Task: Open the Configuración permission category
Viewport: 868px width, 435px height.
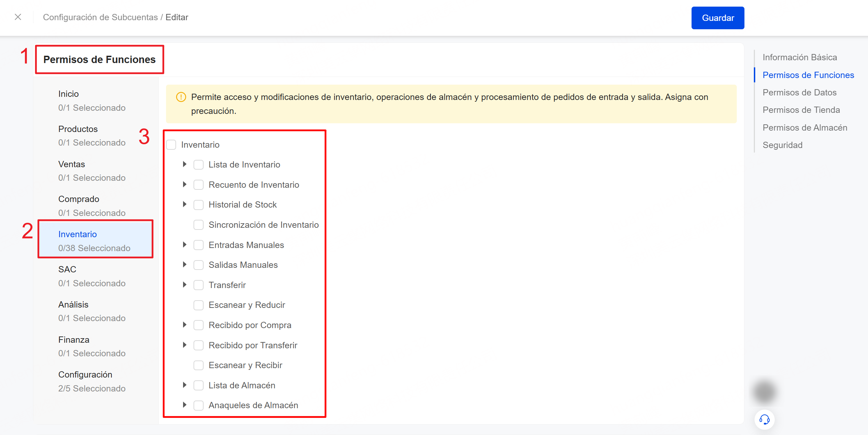Action: (96, 381)
